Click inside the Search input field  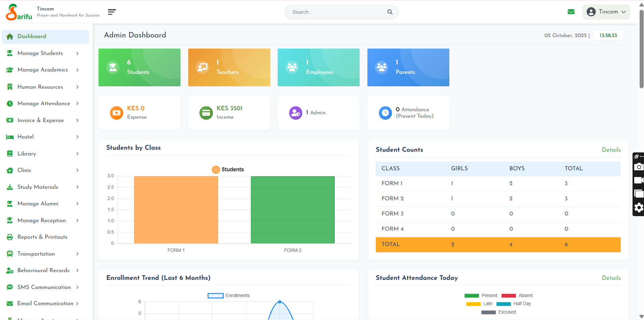coord(337,12)
